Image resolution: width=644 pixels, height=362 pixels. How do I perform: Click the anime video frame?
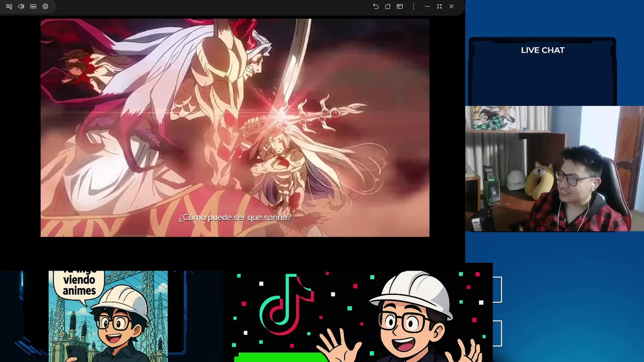(x=235, y=128)
